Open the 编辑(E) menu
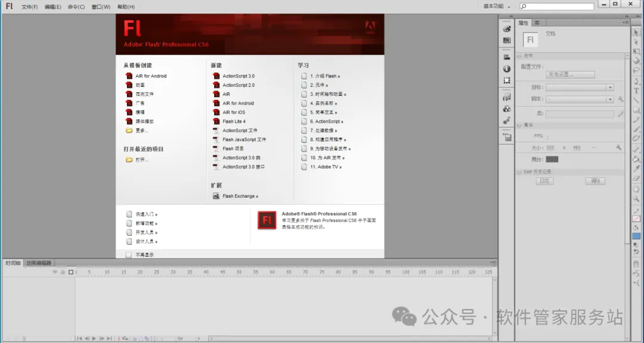 pyautogui.click(x=52, y=7)
